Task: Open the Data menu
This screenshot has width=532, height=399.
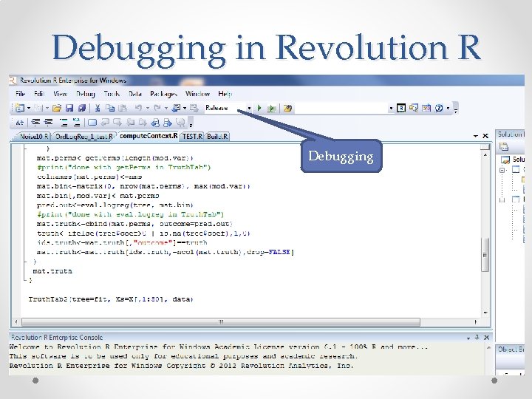Action: [x=135, y=94]
